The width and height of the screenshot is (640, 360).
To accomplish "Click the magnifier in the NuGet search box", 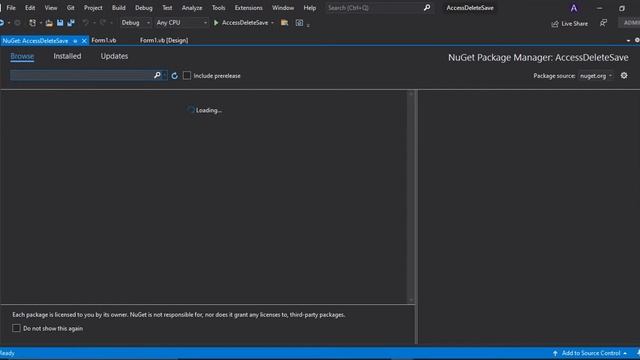I will pyautogui.click(x=157, y=76).
